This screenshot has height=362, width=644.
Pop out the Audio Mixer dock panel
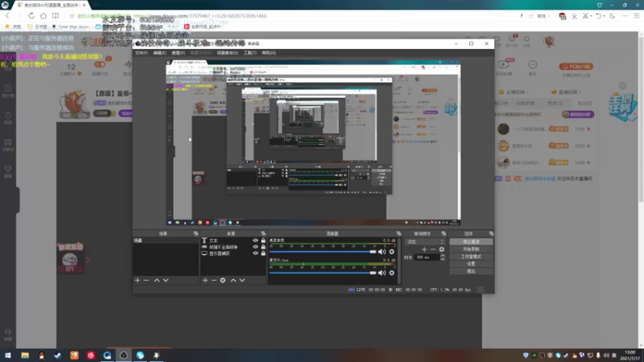coord(398,233)
